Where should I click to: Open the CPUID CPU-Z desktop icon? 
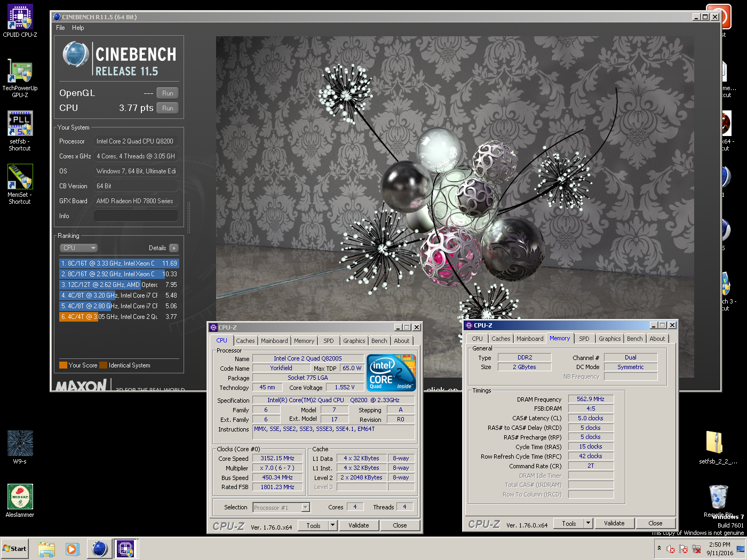point(20,21)
